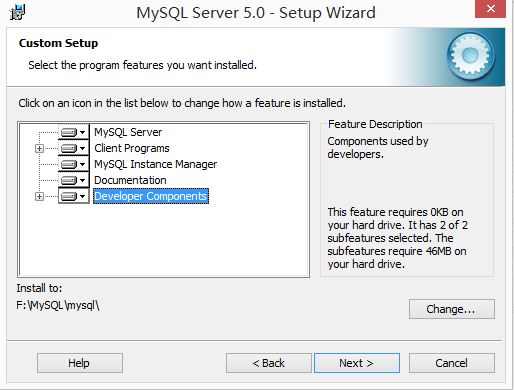The height and width of the screenshot is (390, 514).
Task: Go to previous step with < Back
Action: (269, 363)
